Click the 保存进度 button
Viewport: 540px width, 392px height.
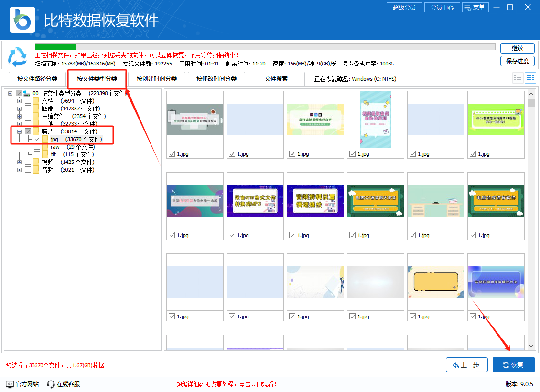point(517,61)
